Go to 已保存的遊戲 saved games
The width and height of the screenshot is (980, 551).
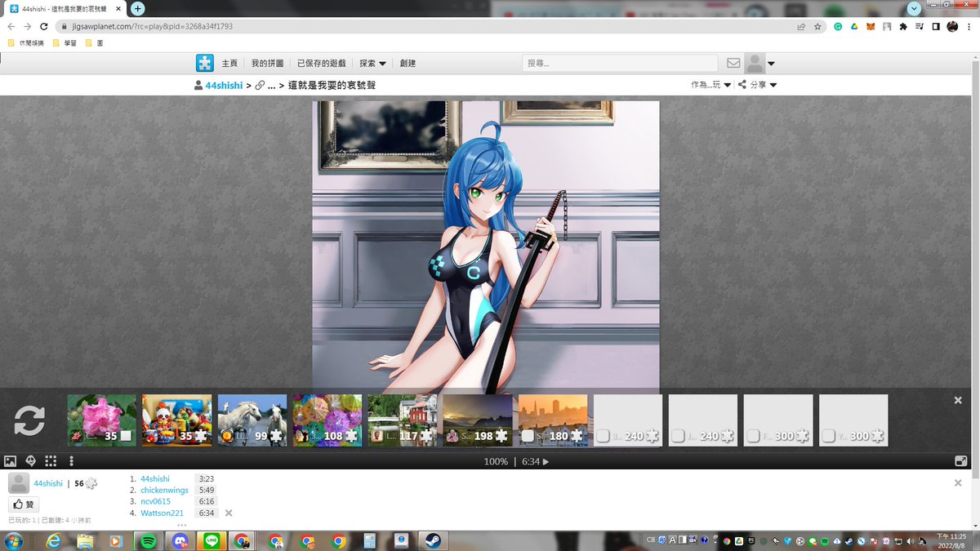[x=321, y=64]
